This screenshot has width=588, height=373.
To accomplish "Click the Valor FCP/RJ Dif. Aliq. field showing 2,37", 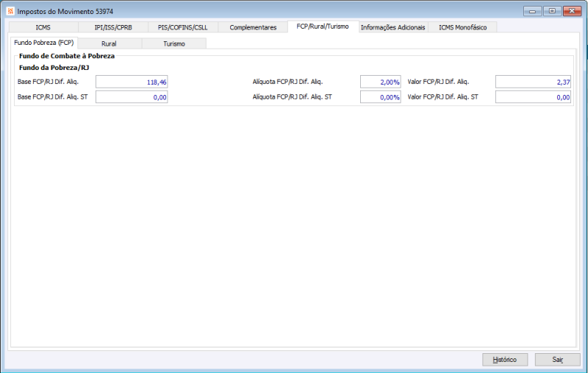I will (x=533, y=82).
